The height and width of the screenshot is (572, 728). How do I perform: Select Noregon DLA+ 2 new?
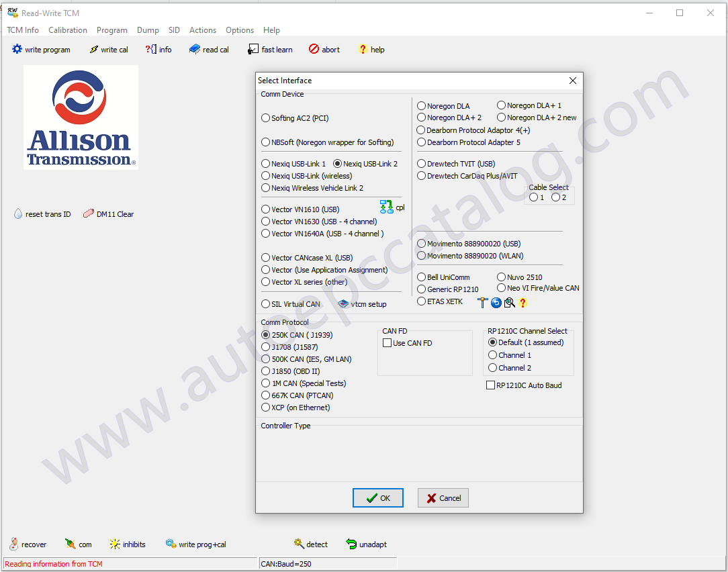[502, 117]
